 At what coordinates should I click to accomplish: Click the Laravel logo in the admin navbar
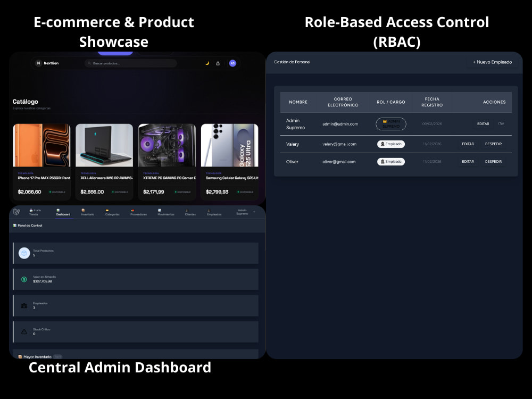click(x=16, y=212)
